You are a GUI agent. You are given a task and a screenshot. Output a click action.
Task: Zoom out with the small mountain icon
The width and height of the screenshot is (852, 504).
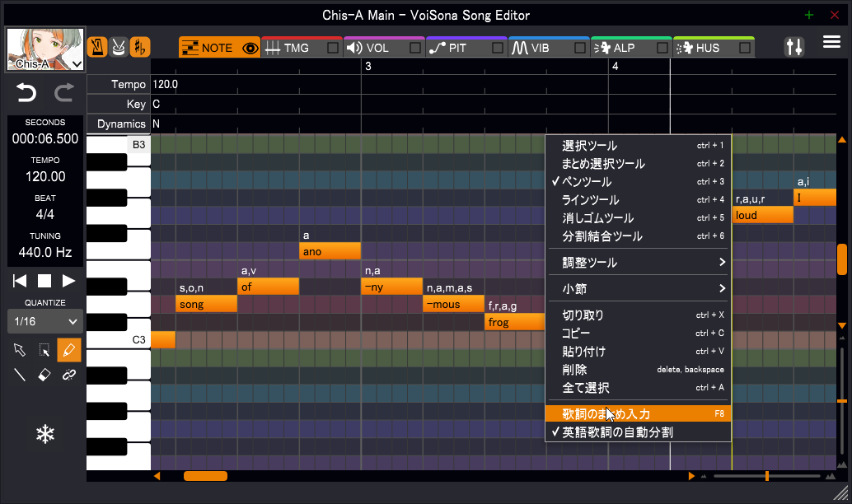coord(704,477)
